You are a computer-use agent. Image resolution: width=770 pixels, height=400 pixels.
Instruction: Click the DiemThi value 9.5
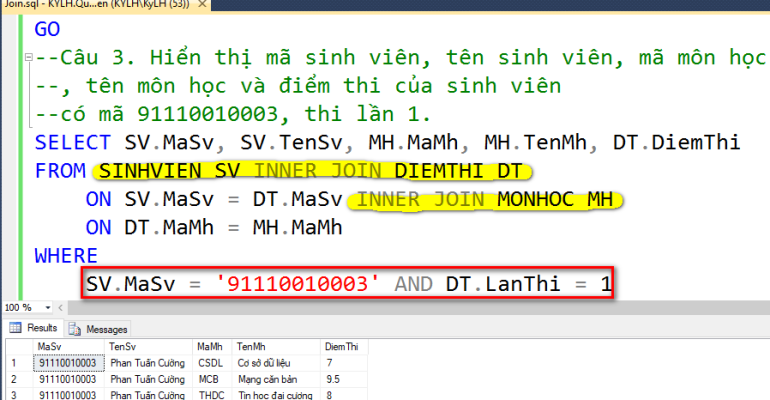pos(344,379)
